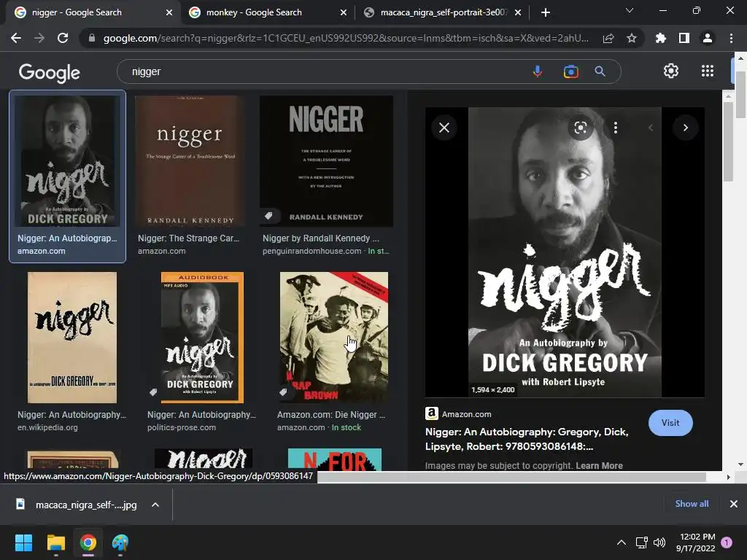Open the politics-prose.com audiobook thumbnail
The image size is (747, 560).
tap(202, 337)
